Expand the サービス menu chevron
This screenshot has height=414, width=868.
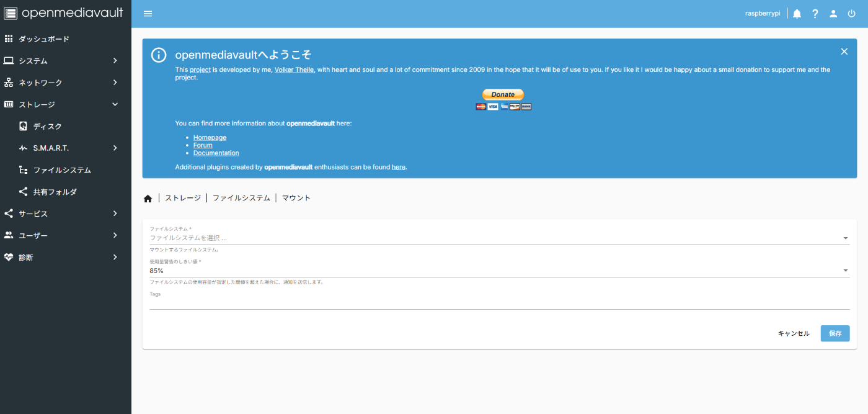pyautogui.click(x=115, y=214)
